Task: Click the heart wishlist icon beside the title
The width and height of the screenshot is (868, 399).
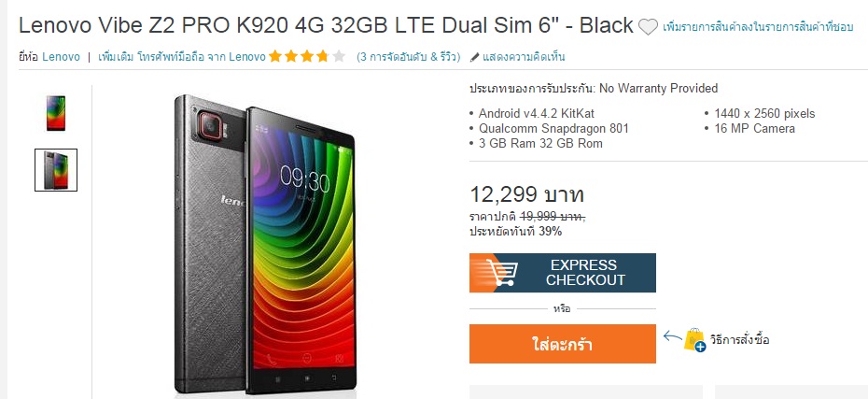Action: [648, 26]
